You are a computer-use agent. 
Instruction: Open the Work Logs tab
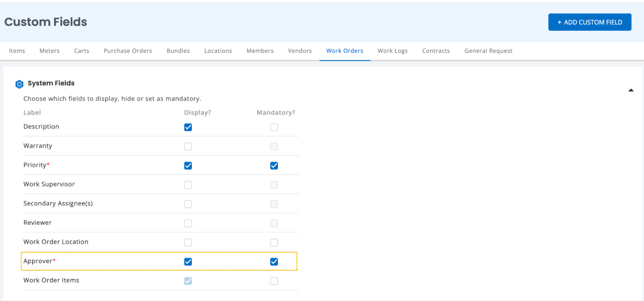click(x=392, y=51)
